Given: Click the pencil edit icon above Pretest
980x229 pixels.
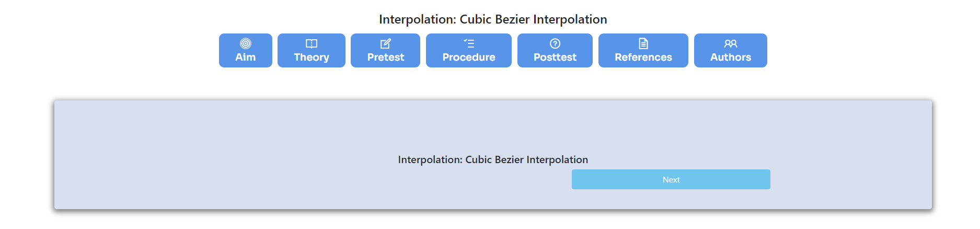Looking at the screenshot, I should coord(386,43).
